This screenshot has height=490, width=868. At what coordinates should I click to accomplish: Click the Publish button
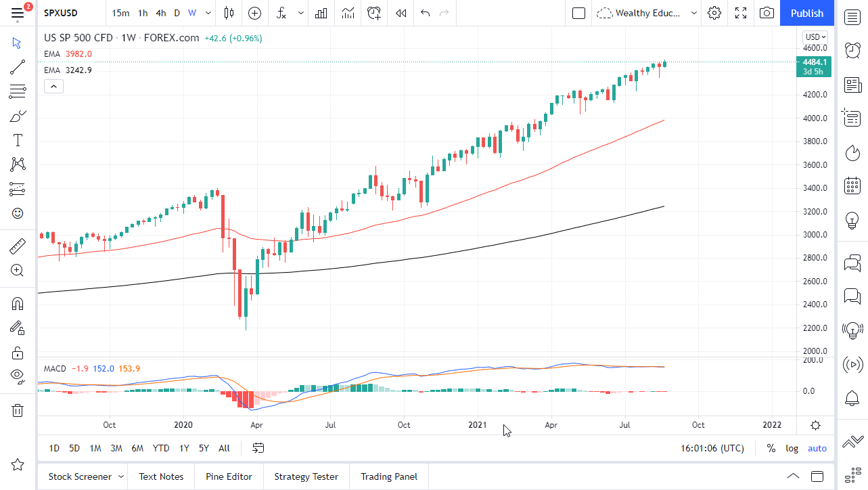click(806, 13)
